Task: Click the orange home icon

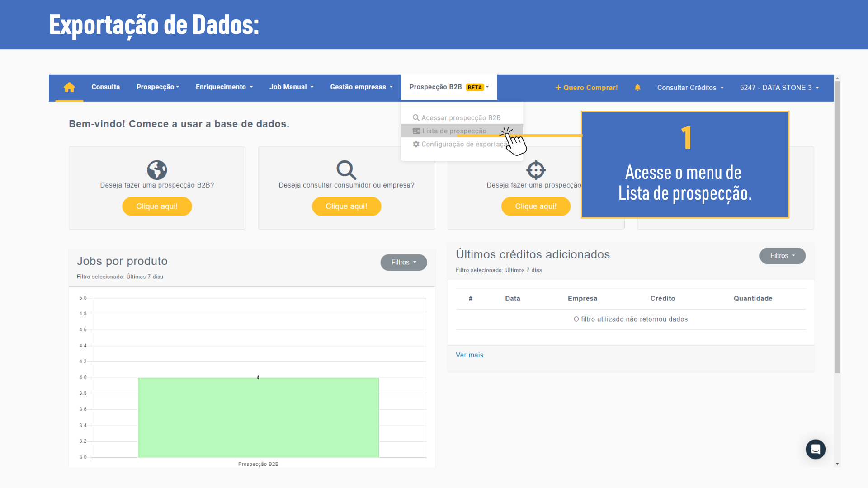Action: point(69,87)
